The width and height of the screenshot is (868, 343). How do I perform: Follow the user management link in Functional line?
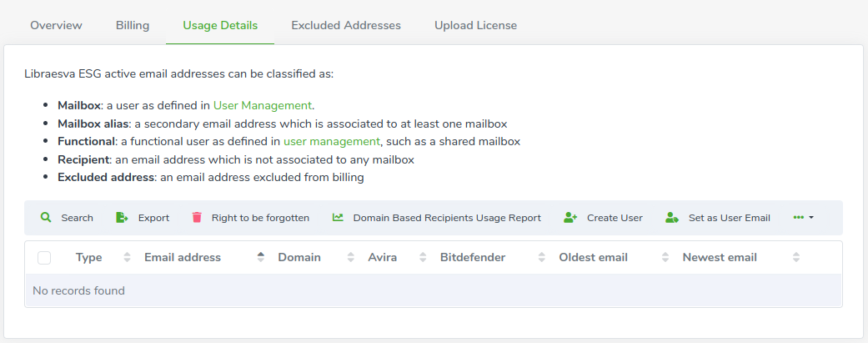coord(332,141)
